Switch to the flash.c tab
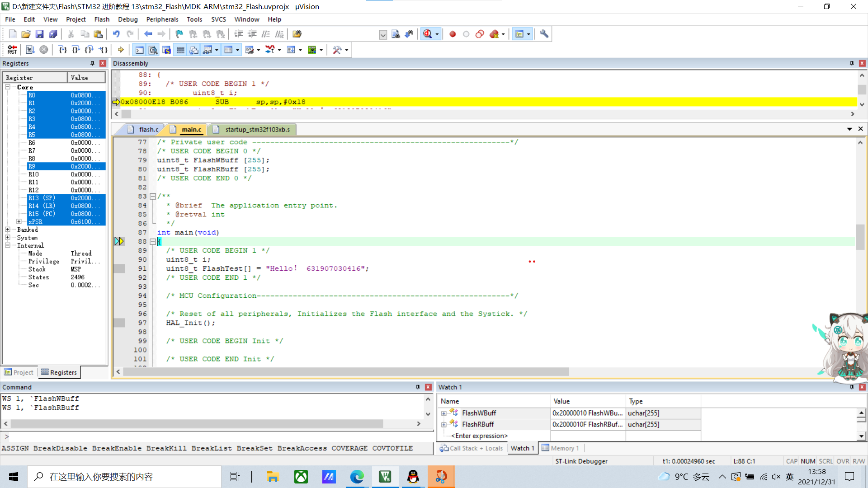Image resolution: width=868 pixels, height=488 pixels. click(148, 129)
